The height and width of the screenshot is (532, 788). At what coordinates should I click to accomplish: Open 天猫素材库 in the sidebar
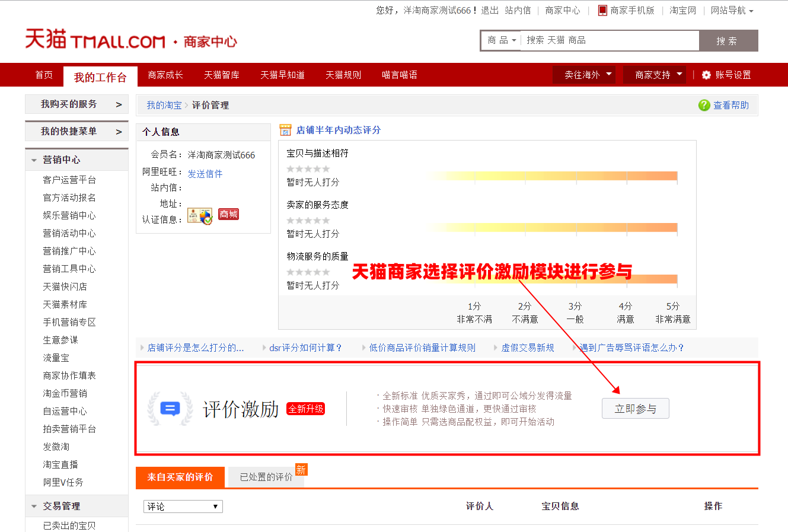click(x=65, y=304)
